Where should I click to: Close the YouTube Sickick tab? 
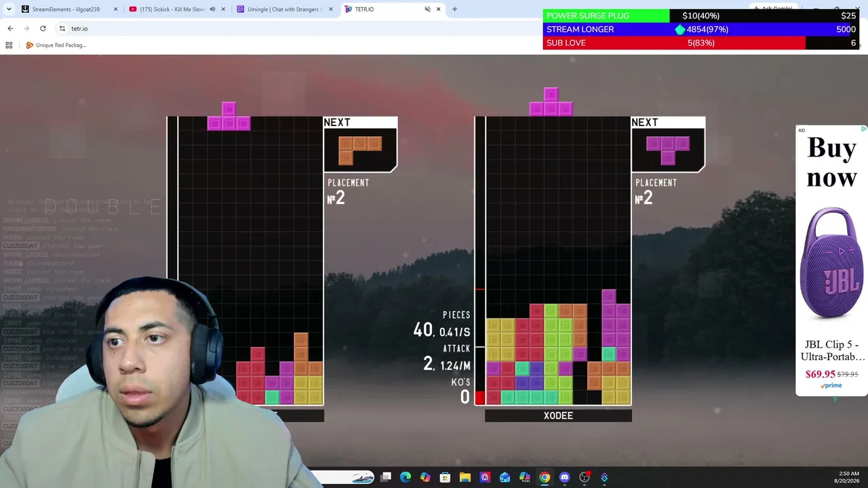click(223, 9)
